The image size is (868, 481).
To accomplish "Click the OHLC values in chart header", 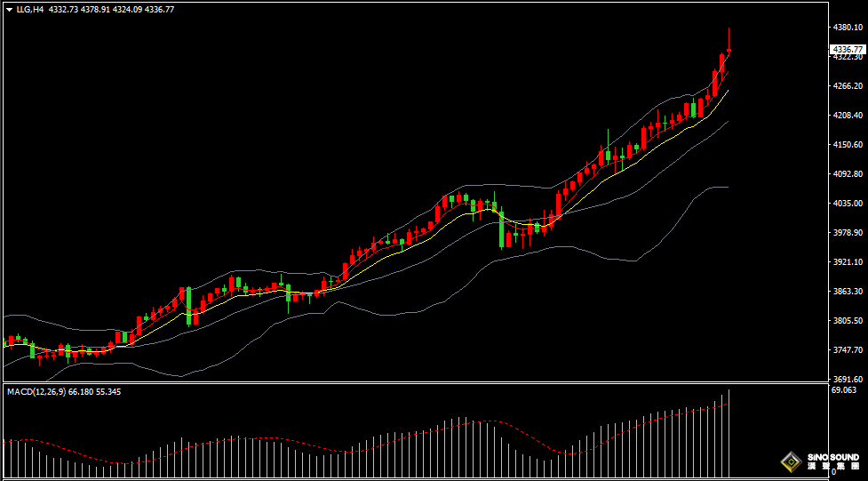I will [111, 9].
